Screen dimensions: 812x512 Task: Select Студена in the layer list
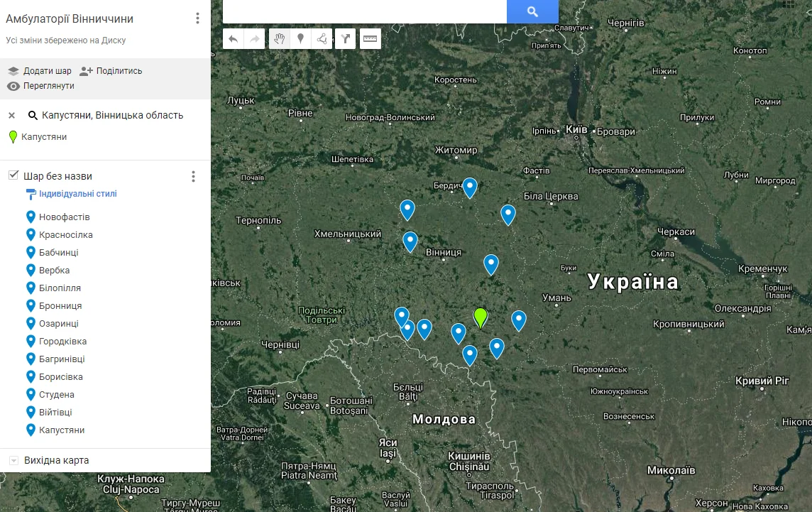tap(57, 394)
